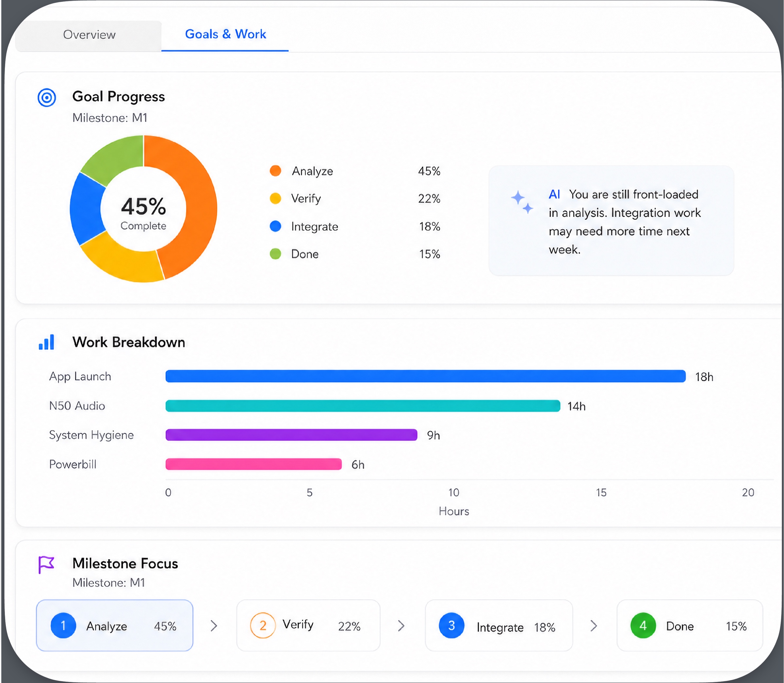Click the '9h' bar value

[x=433, y=435]
